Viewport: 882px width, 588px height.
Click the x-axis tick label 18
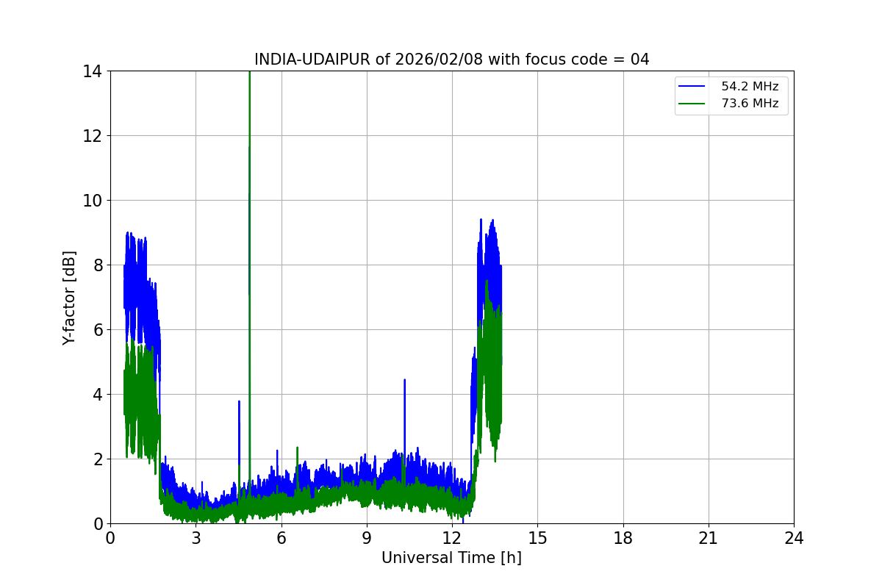pos(623,538)
